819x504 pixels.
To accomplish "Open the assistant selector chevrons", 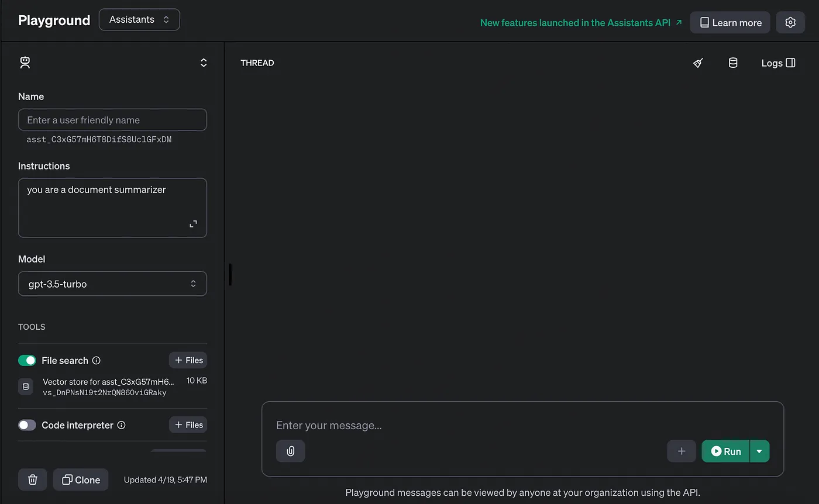I will [x=204, y=63].
